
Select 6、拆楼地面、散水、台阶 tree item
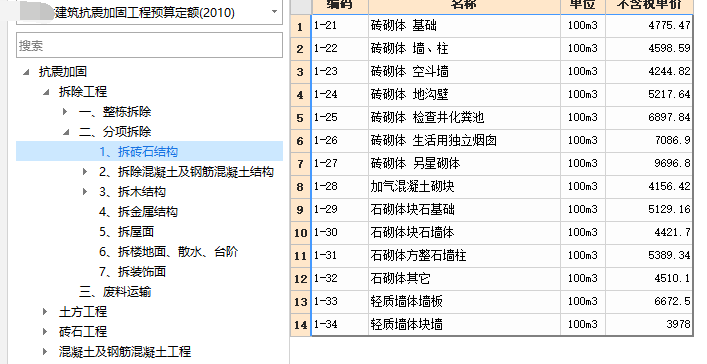169,252
